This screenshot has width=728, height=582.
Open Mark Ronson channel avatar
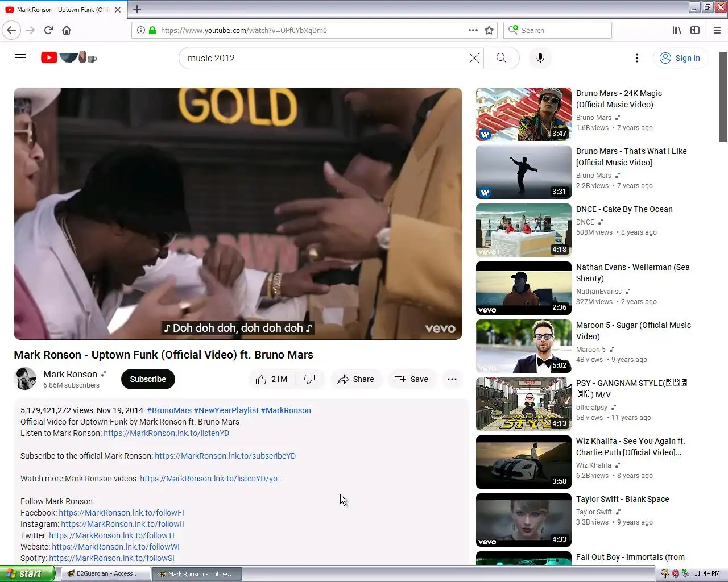[25, 379]
